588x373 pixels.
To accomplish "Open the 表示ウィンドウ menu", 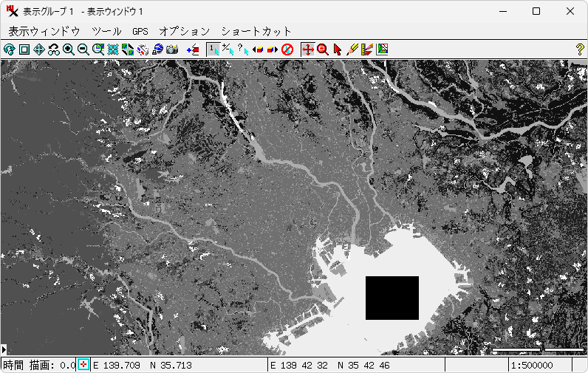I will 44,31.
